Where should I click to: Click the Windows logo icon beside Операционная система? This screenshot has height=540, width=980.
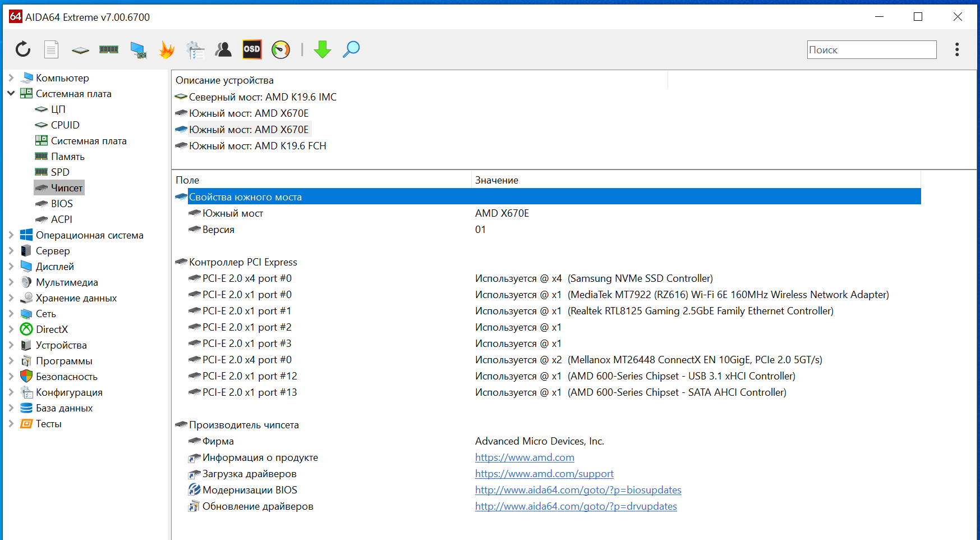(26, 235)
